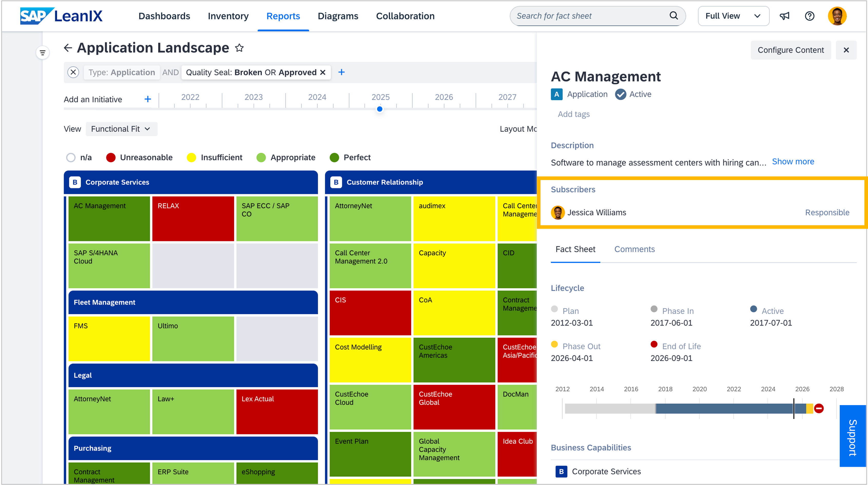The width and height of the screenshot is (868, 485).
Task: Switch to the Fact Sheet tab
Action: click(x=575, y=249)
